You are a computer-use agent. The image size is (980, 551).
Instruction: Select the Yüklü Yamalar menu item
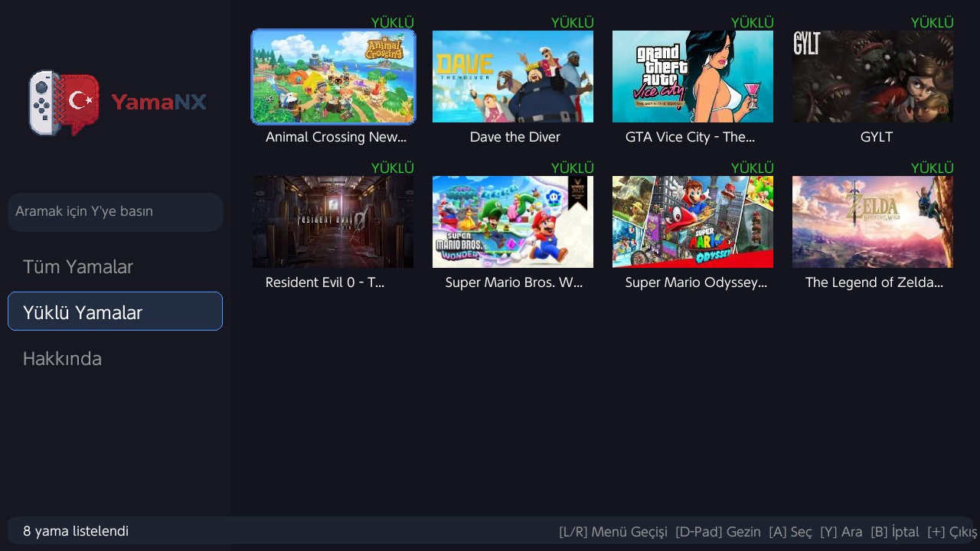[x=115, y=311]
